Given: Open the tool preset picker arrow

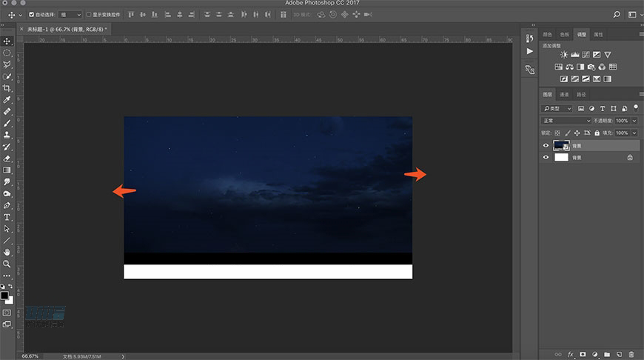Looking at the screenshot, I should [x=21, y=16].
